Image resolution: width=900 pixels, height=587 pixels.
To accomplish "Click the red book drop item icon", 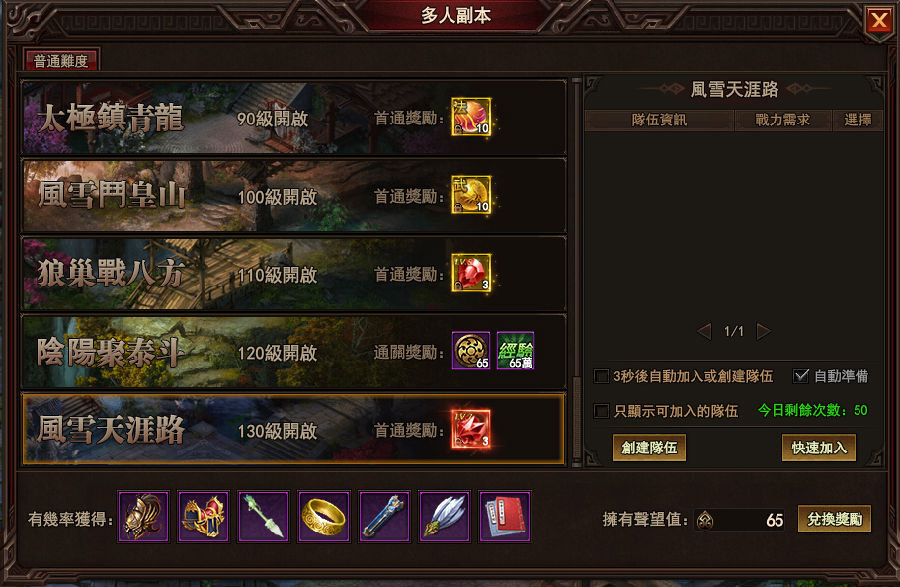I will coord(505,516).
